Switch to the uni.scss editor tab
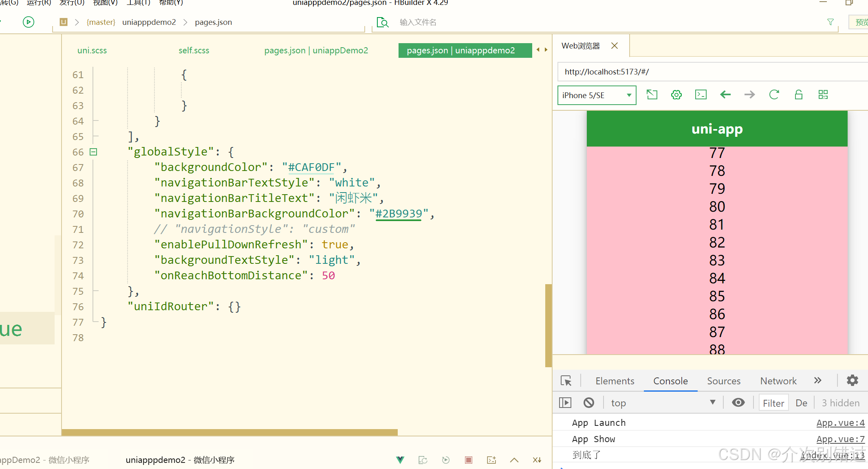This screenshot has height=469, width=868. click(x=92, y=50)
